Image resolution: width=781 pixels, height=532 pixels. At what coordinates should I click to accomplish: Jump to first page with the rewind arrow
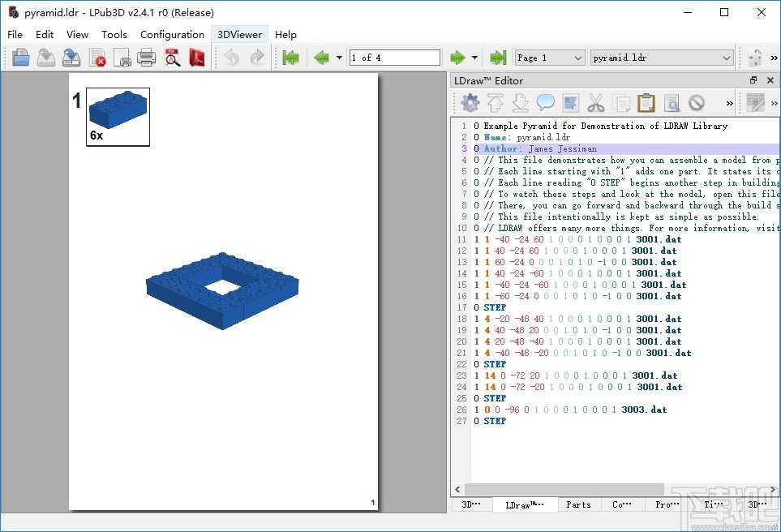[x=292, y=58]
